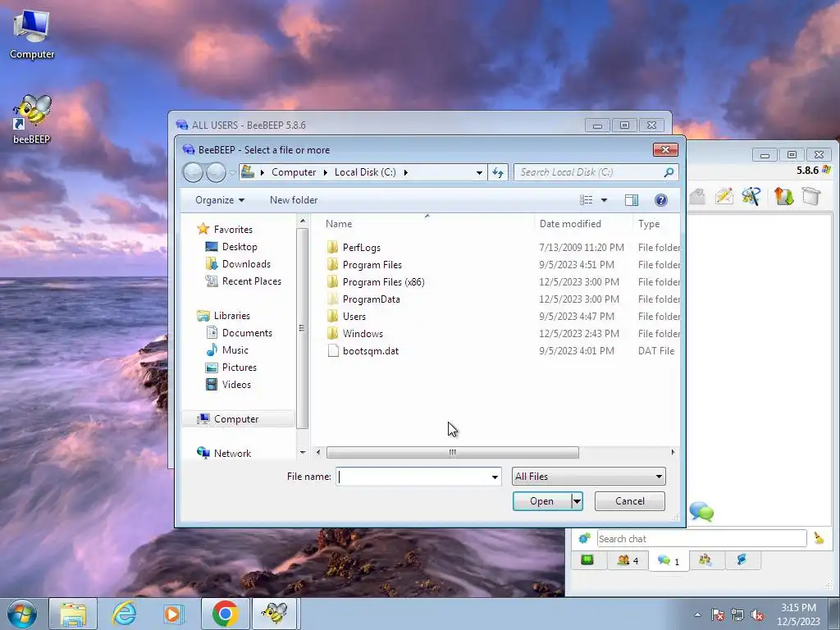The width and height of the screenshot is (840, 630).
Task: Click the New folder button
Action: [294, 200]
